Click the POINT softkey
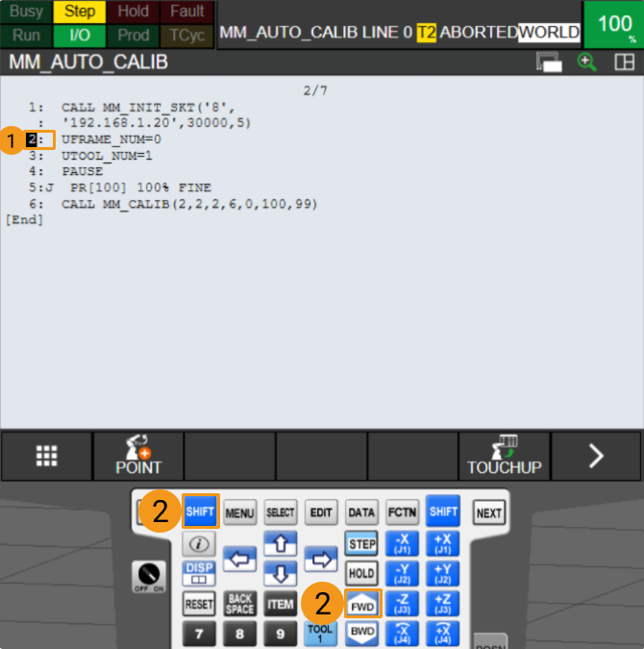Viewport: 644px width, 649px height. tap(138, 456)
